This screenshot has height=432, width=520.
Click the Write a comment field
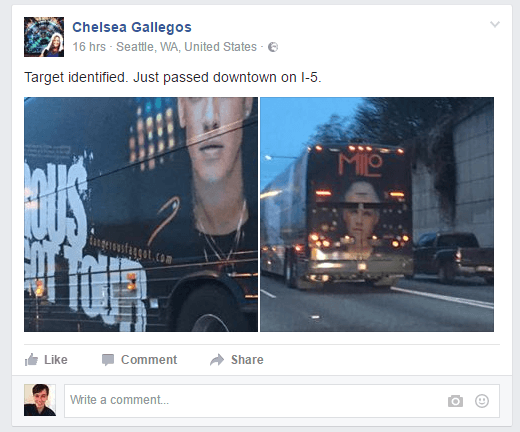coord(282,401)
